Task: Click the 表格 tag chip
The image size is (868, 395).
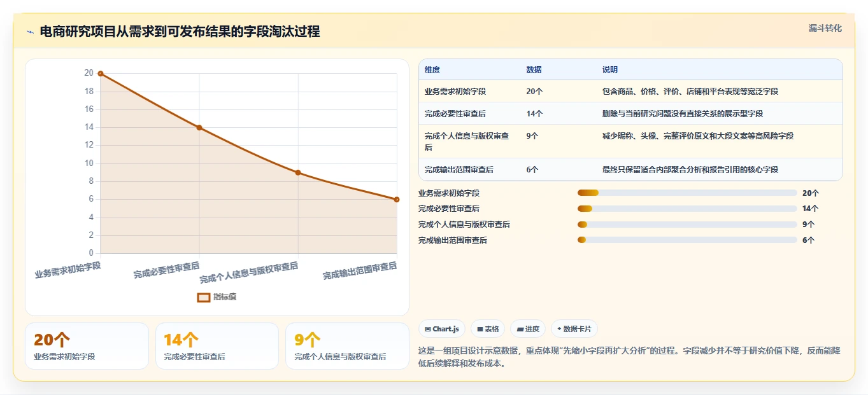Action: pyautogui.click(x=488, y=329)
